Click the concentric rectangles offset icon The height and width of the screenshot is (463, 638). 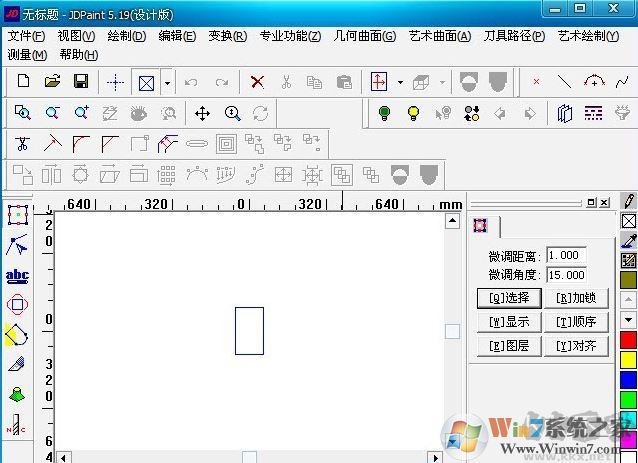tap(226, 144)
